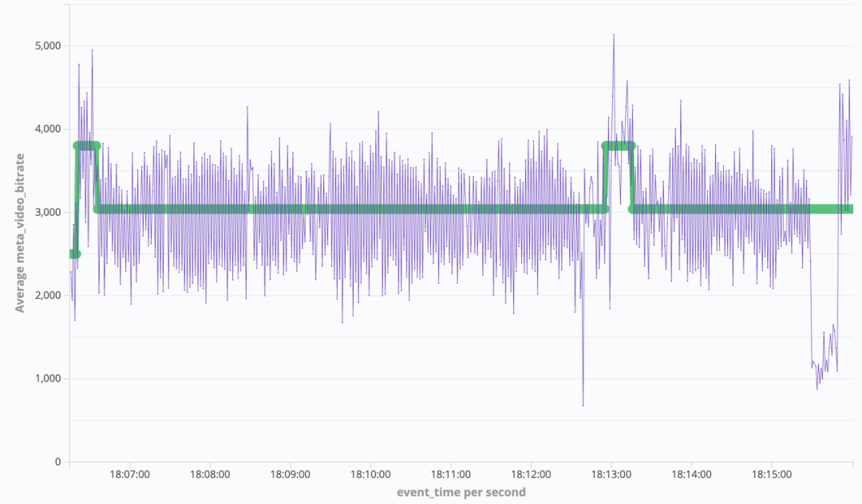862x504 pixels.
Task: Select the 1,000 y-axis value label
Action: pyautogui.click(x=45, y=379)
